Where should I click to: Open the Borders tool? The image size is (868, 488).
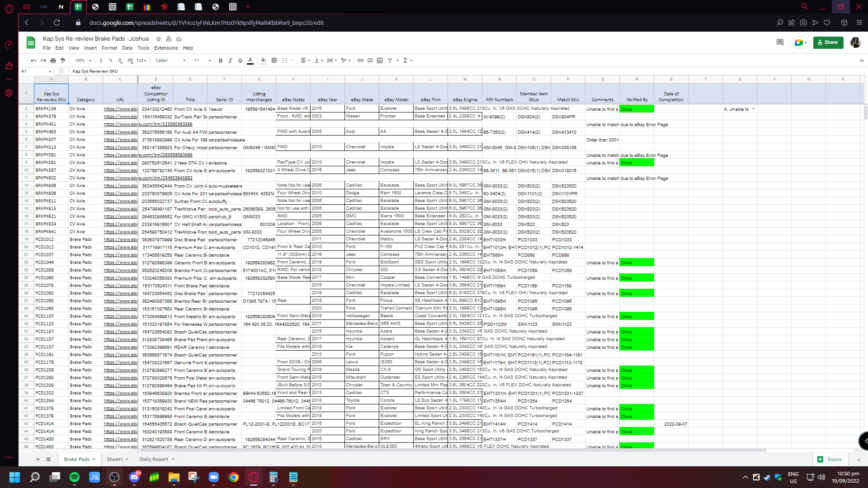[274, 61]
